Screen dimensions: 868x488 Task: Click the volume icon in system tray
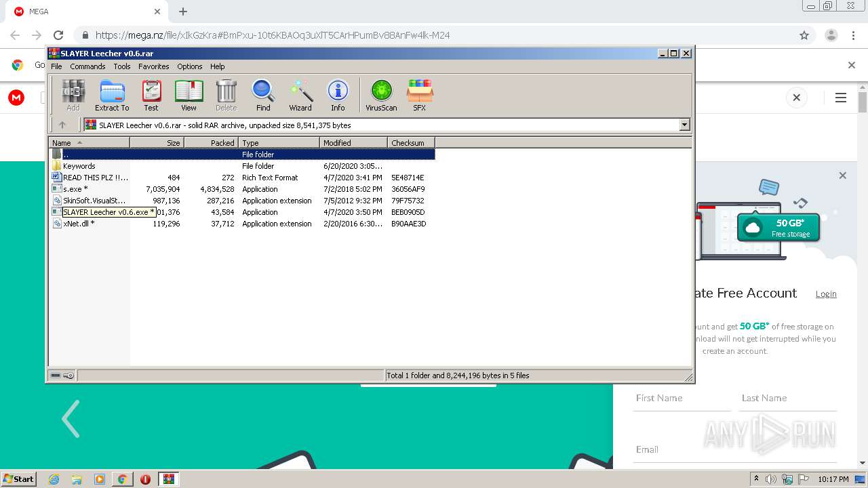coord(771,479)
